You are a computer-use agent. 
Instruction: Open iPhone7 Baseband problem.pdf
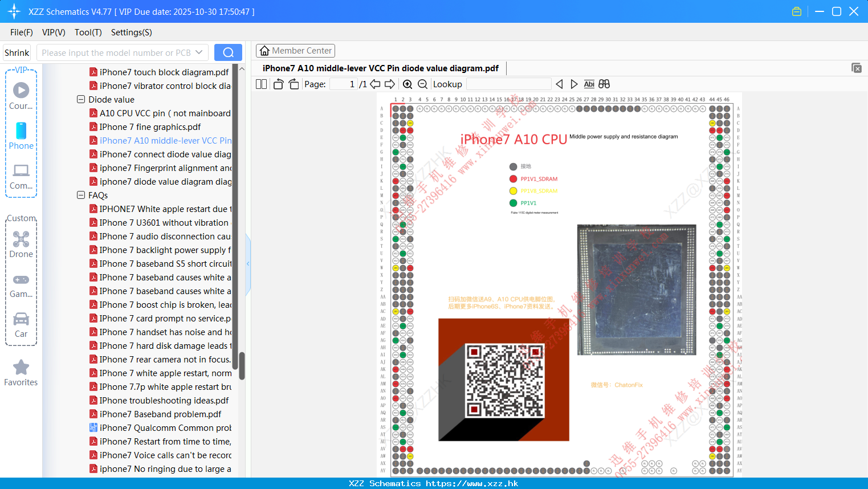click(x=156, y=414)
